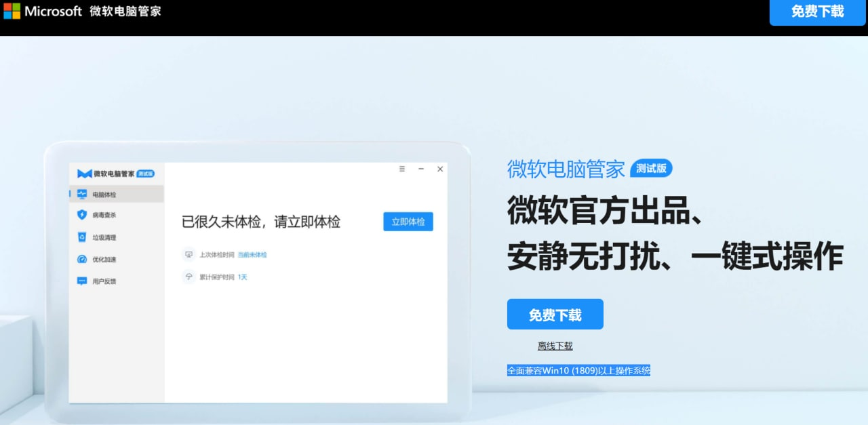Click the Microsoft wordmark in header
The width and height of the screenshot is (868, 425).
[53, 12]
